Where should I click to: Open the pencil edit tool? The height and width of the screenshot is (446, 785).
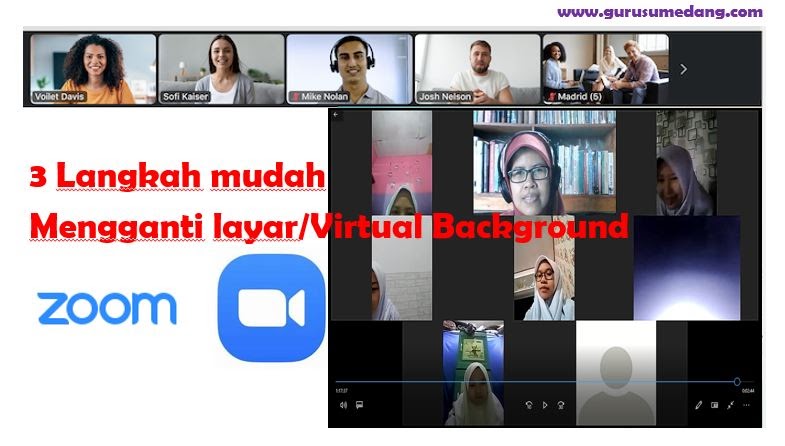coord(698,405)
